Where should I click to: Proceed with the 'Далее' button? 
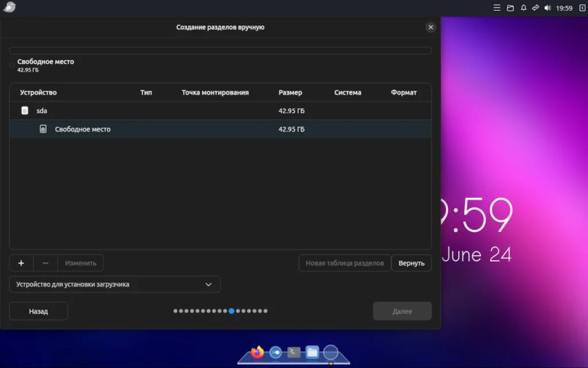coord(402,311)
